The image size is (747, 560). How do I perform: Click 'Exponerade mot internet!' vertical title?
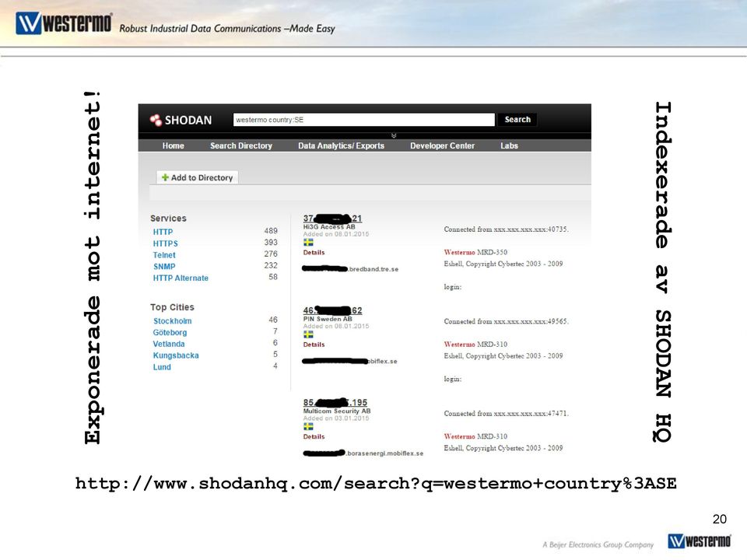point(93,268)
